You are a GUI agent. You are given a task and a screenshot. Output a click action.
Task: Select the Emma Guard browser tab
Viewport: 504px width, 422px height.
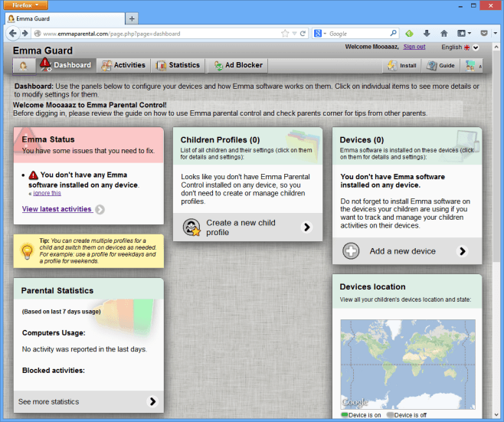click(64, 18)
